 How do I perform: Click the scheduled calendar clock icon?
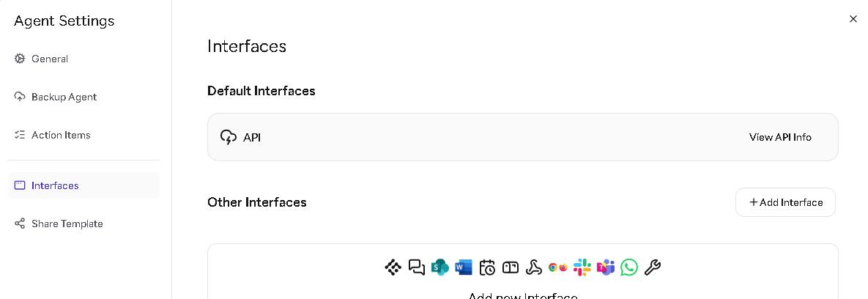(487, 267)
